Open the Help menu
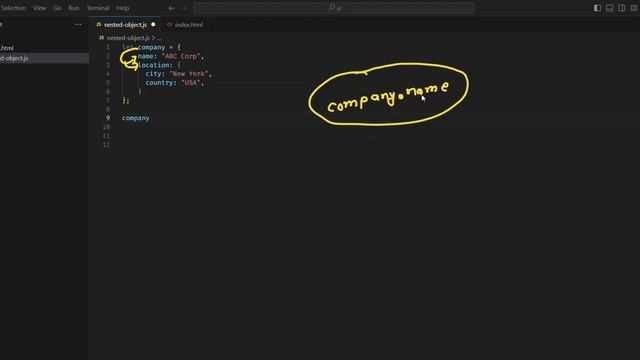The image size is (640, 360). (x=123, y=8)
